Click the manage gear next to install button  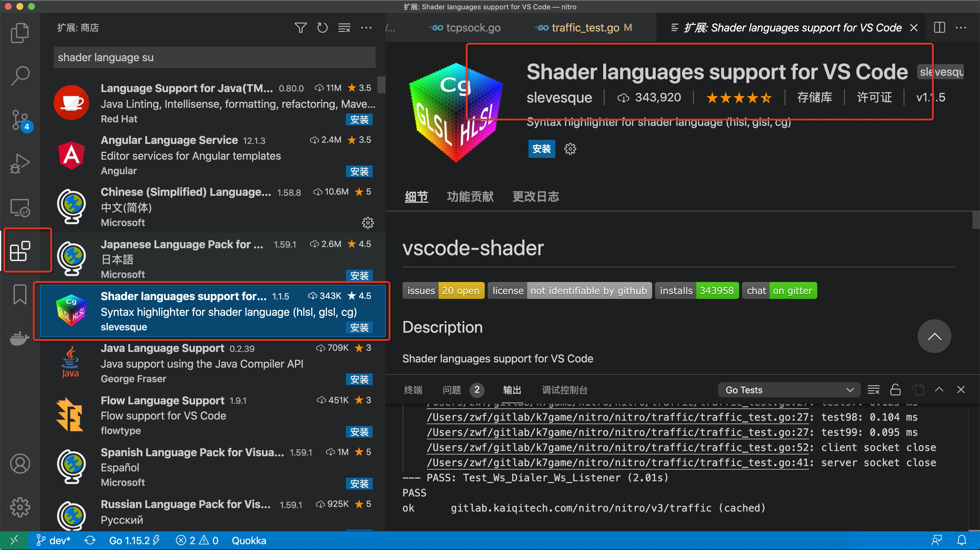point(570,149)
